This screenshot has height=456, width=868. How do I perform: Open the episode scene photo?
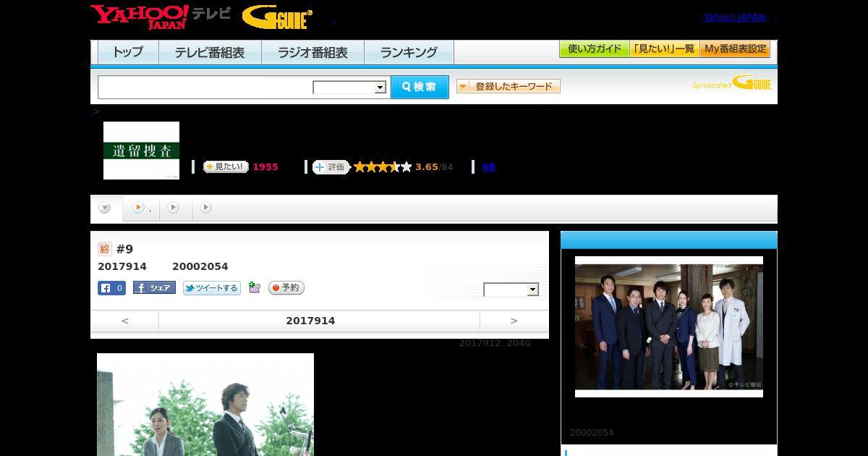(x=205, y=405)
